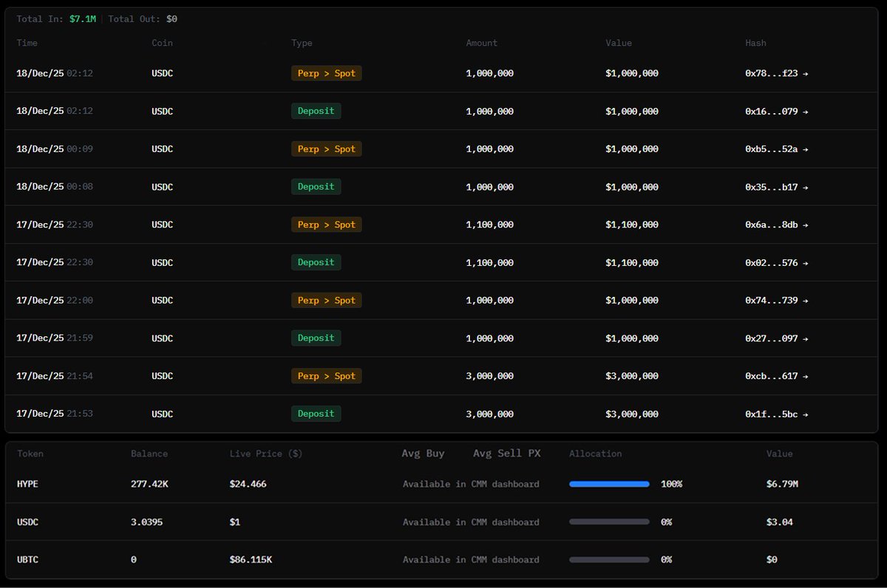887x588 pixels.
Task: Click arrow icon beside hash 0x02...576
Action: tap(805, 263)
